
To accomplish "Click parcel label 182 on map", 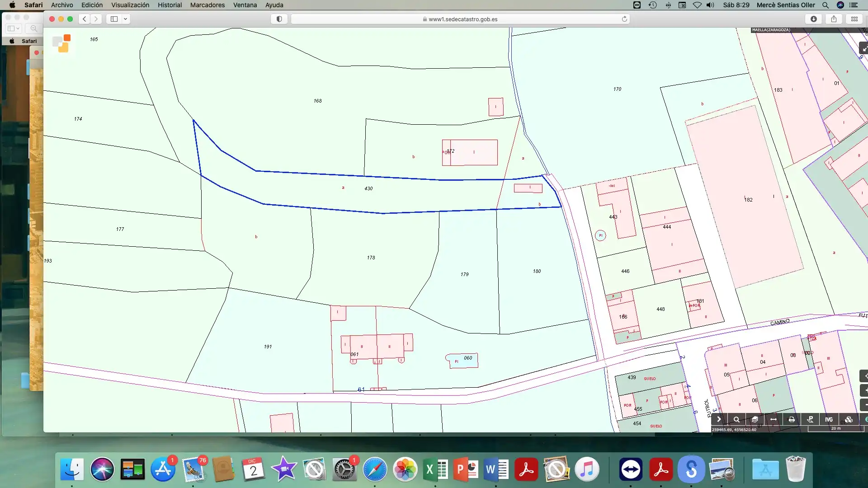I will click(x=749, y=200).
